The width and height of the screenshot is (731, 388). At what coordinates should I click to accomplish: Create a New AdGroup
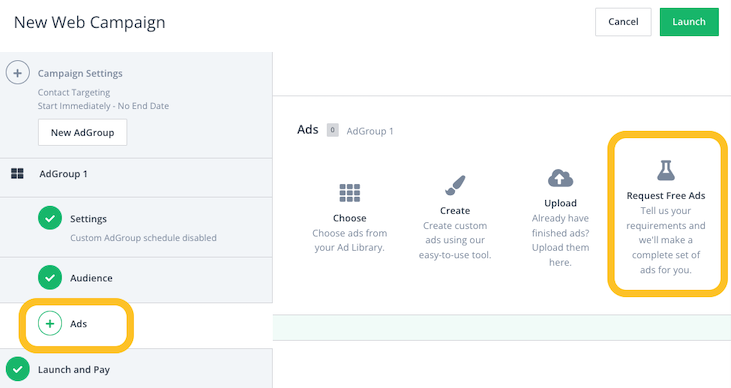tap(83, 132)
